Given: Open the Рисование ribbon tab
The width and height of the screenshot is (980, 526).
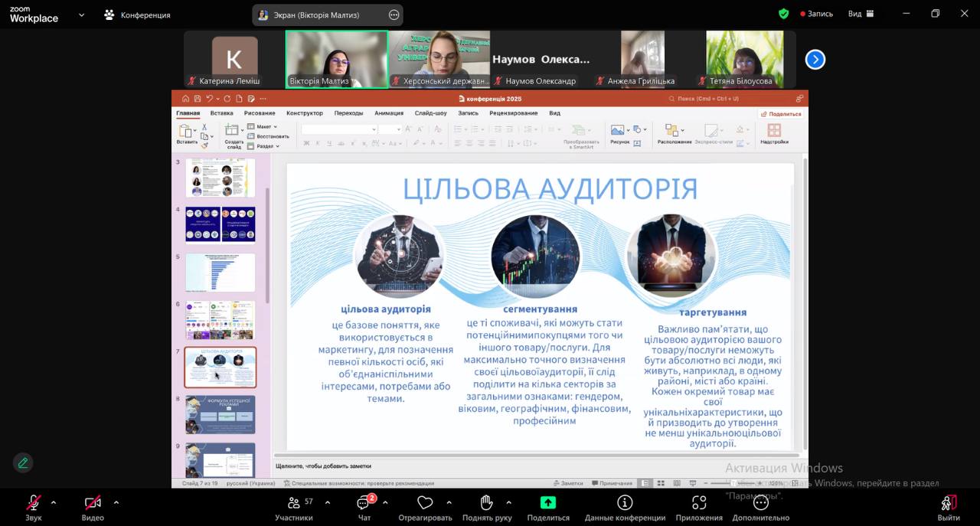Looking at the screenshot, I should (x=260, y=113).
